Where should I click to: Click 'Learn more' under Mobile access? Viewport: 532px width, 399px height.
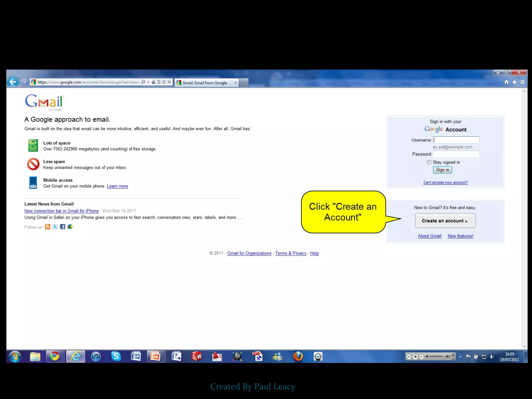click(117, 186)
